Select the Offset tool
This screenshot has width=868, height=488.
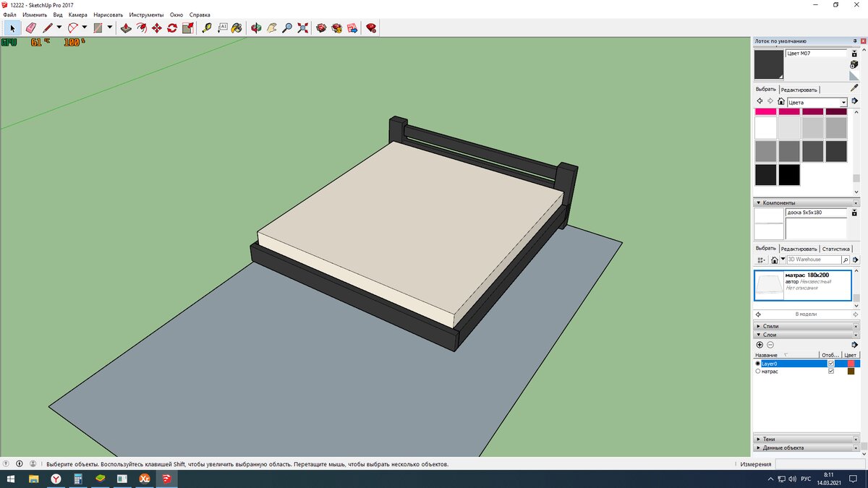(x=141, y=28)
